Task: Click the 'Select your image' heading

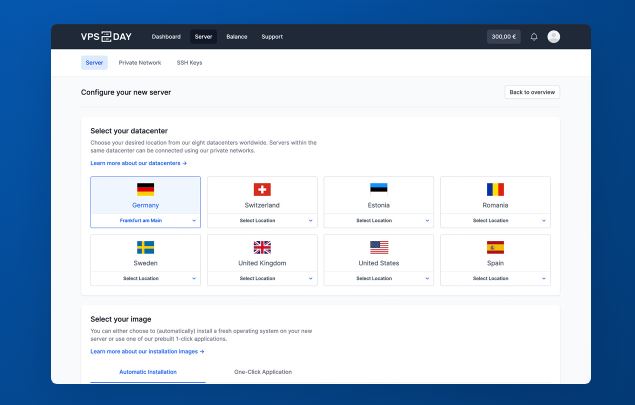Action: (121, 319)
